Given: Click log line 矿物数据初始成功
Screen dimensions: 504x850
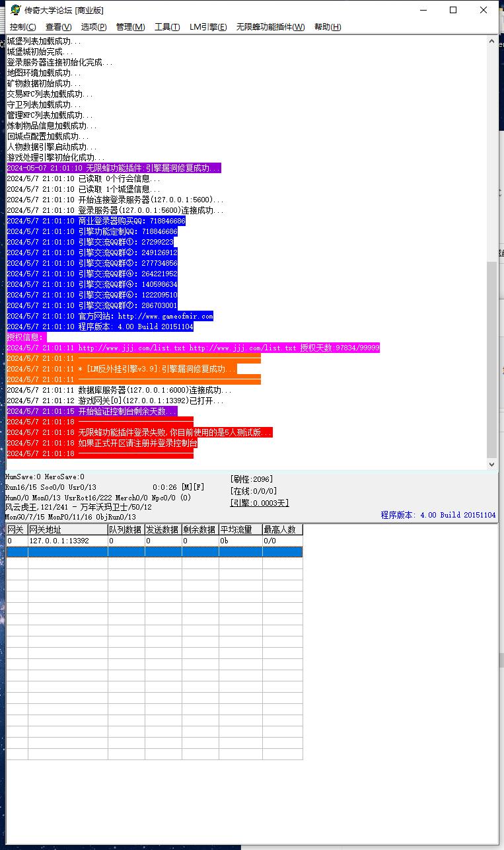Looking at the screenshot, I should tap(44, 83).
